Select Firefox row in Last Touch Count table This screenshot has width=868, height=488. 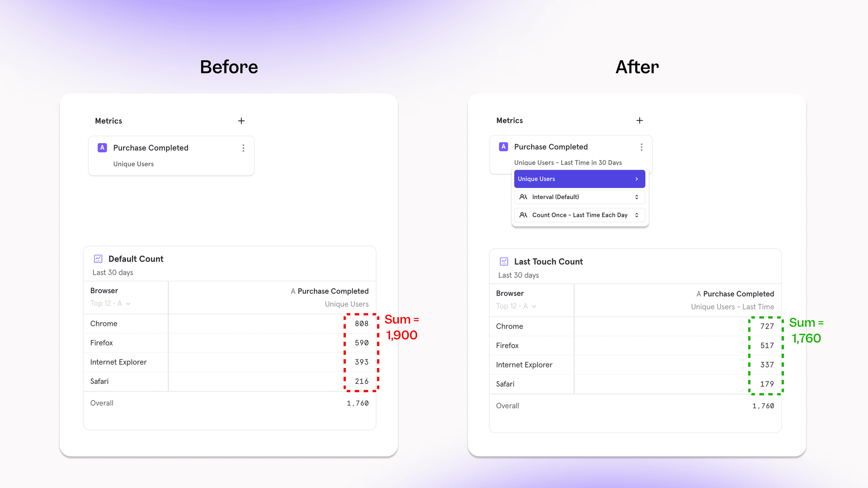click(635, 345)
